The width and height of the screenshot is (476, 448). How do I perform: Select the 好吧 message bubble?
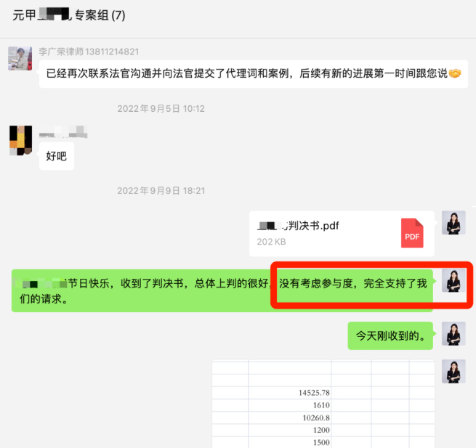click(x=57, y=156)
